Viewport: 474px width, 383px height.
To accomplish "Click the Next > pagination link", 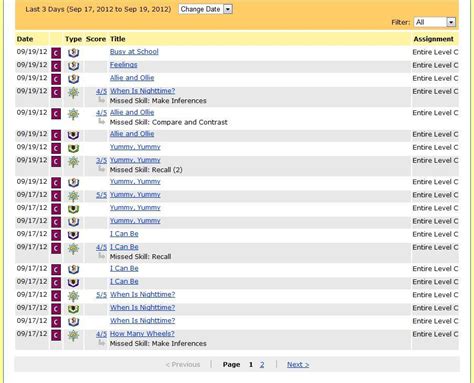I will [x=298, y=364].
